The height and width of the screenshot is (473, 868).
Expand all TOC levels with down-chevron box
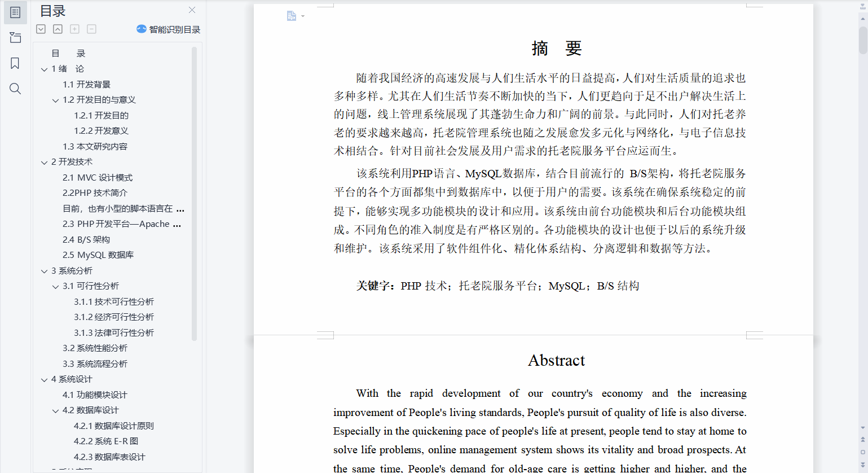[x=41, y=29]
